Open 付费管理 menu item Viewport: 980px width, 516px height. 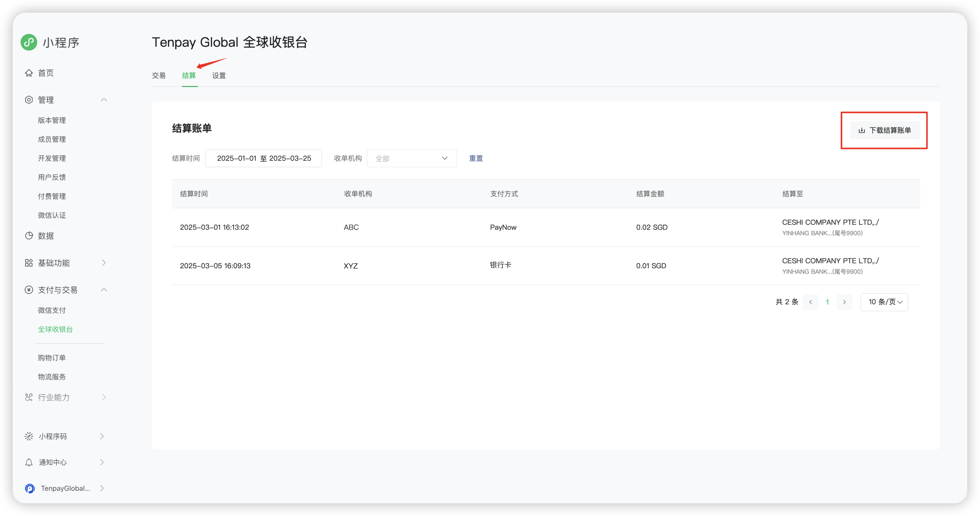(52, 196)
